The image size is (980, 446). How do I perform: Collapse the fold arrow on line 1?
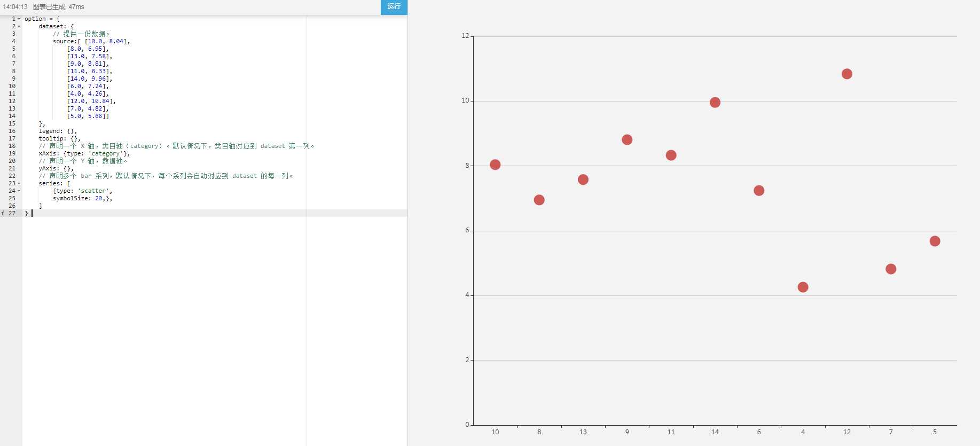19,19
